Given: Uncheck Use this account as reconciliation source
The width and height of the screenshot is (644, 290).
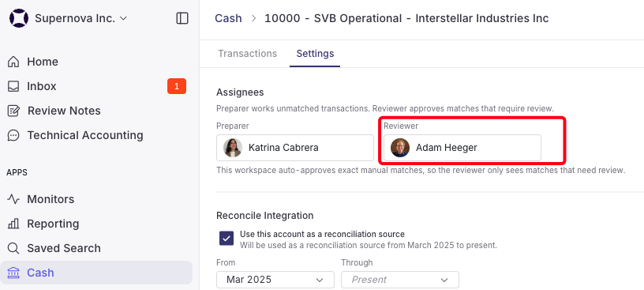Looking at the screenshot, I should point(227,238).
